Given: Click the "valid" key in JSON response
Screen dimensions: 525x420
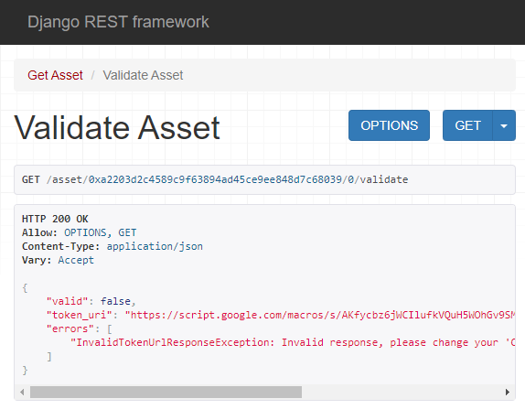Looking at the screenshot, I should click(68, 301).
